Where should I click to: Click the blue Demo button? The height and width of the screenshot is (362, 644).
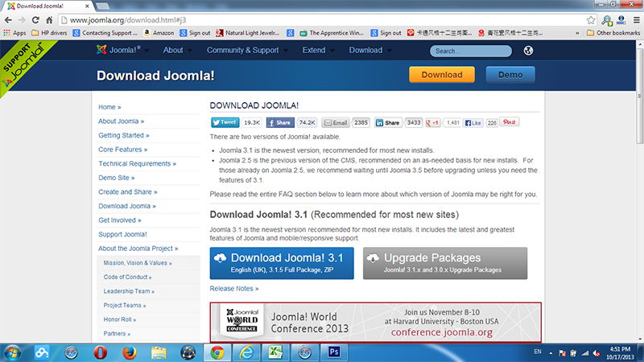tap(510, 75)
